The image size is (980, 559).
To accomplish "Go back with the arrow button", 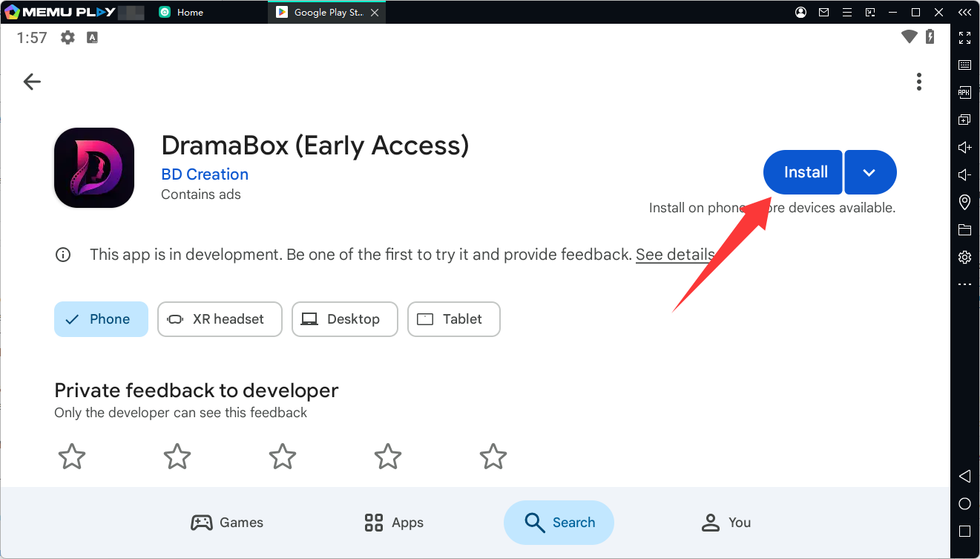I will click(x=32, y=82).
